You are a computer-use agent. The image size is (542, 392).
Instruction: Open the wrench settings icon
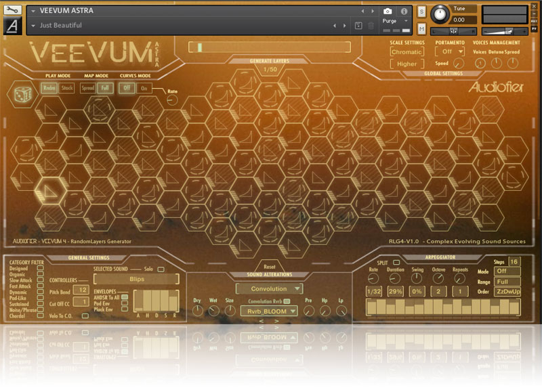(x=13, y=11)
